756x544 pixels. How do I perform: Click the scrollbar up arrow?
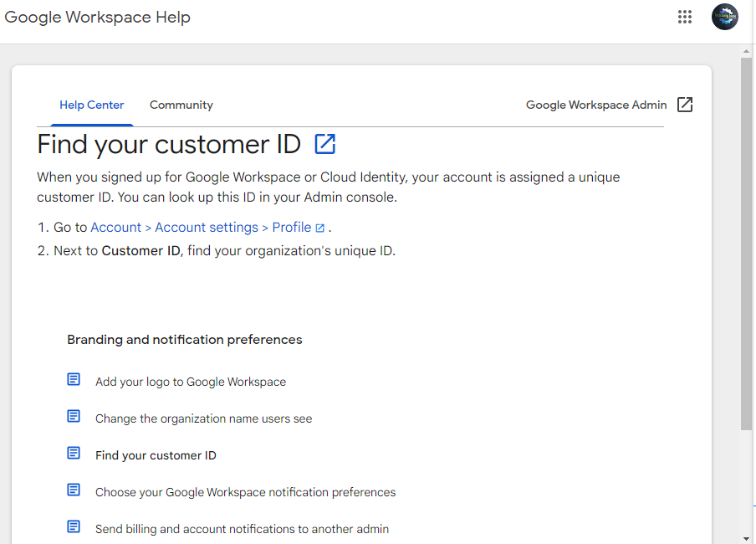click(x=746, y=51)
